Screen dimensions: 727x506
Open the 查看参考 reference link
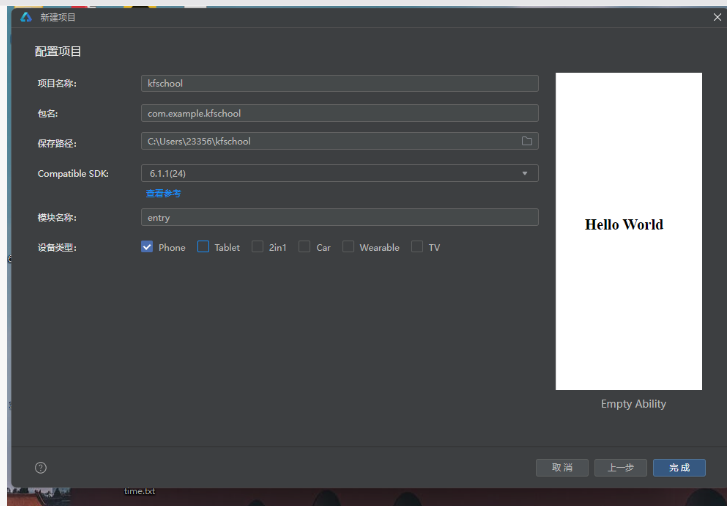point(163,193)
